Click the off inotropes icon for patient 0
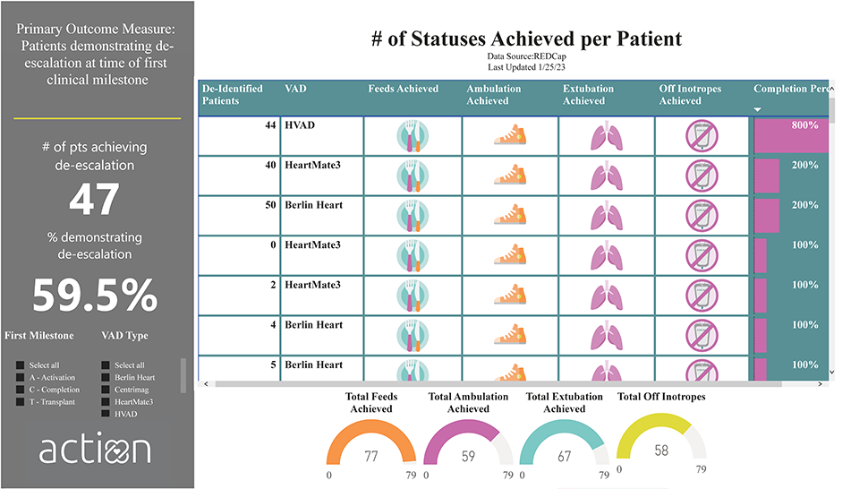The width and height of the screenshot is (868, 489). [x=702, y=256]
